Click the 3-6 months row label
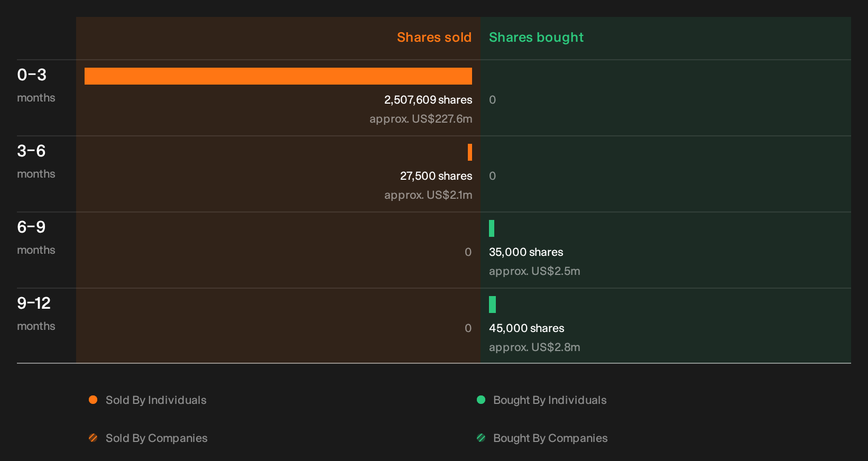 click(36, 162)
